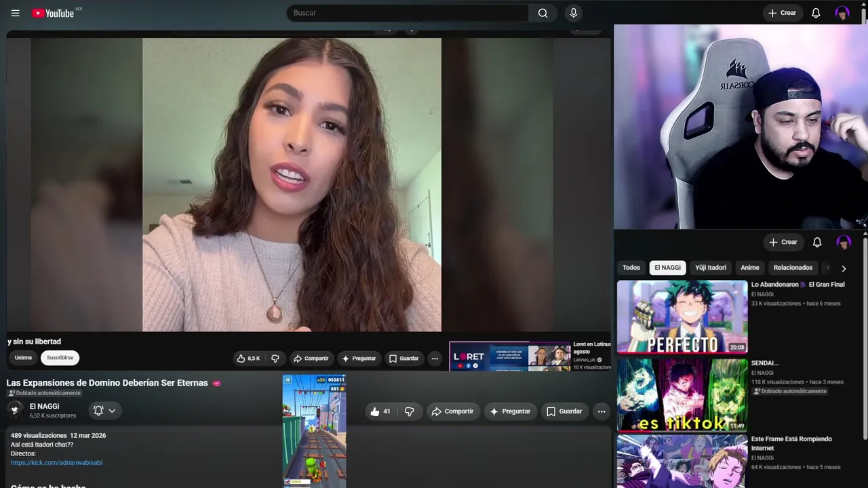Image resolution: width=868 pixels, height=488 pixels.
Task: Open the 'SENDAI...' video title
Action: tap(765, 363)
